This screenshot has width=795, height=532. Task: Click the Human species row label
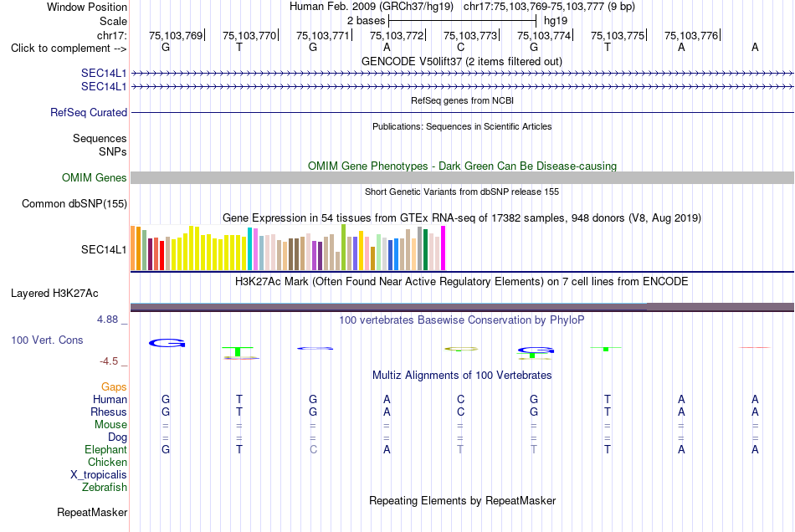[110, 399]
